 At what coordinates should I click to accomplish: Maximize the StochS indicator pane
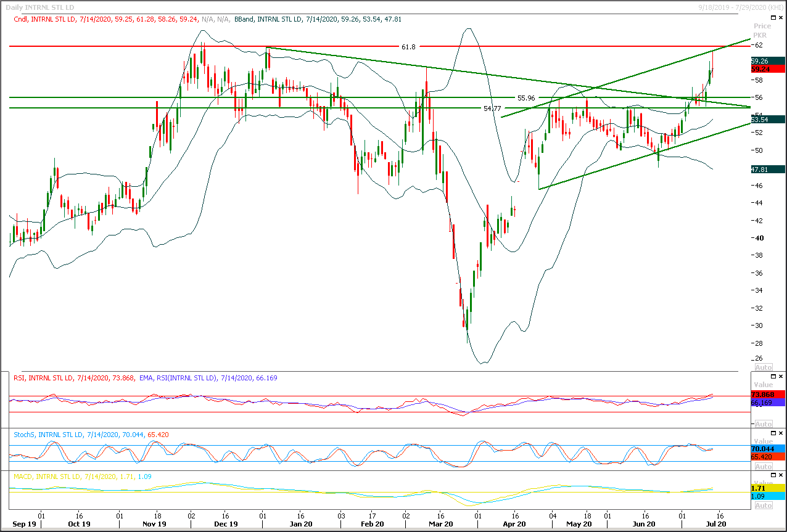(x=772, y=434)
